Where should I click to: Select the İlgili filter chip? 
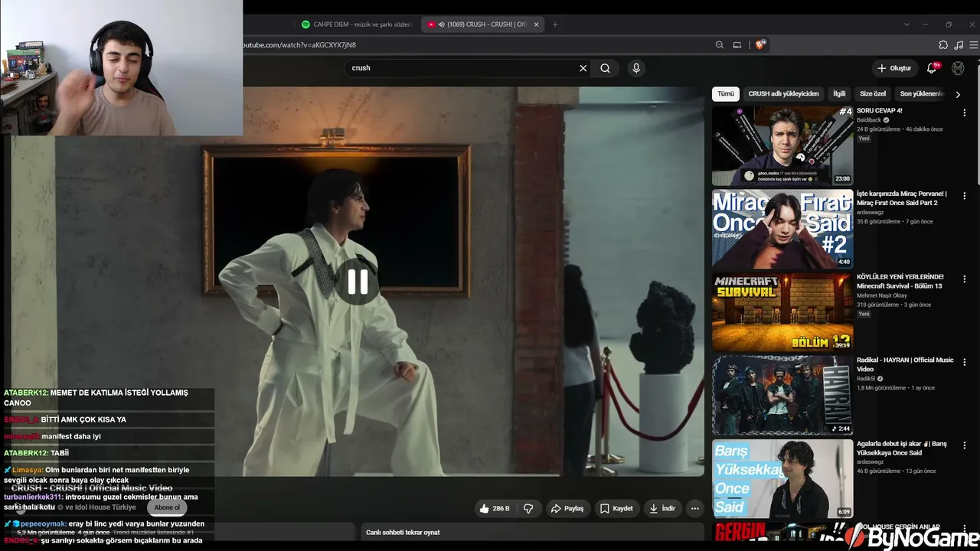pyautogui.click(x=839, y=94)
